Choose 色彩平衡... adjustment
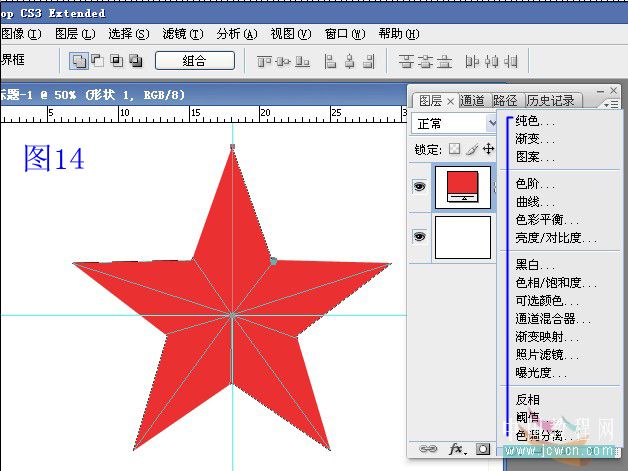Screen dimensions: 628x471 [547, 220]
